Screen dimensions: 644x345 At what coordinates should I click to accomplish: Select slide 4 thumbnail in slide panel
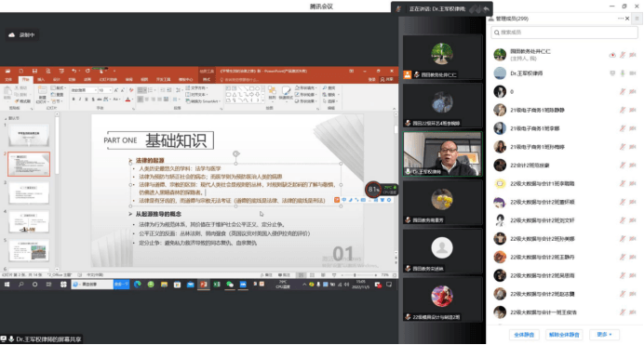point(29,222)
